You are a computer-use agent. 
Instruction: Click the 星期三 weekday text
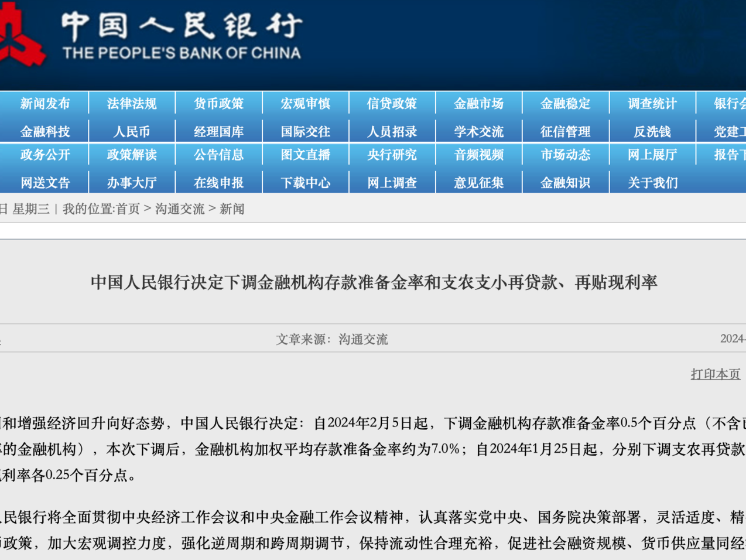pos(31,209)
